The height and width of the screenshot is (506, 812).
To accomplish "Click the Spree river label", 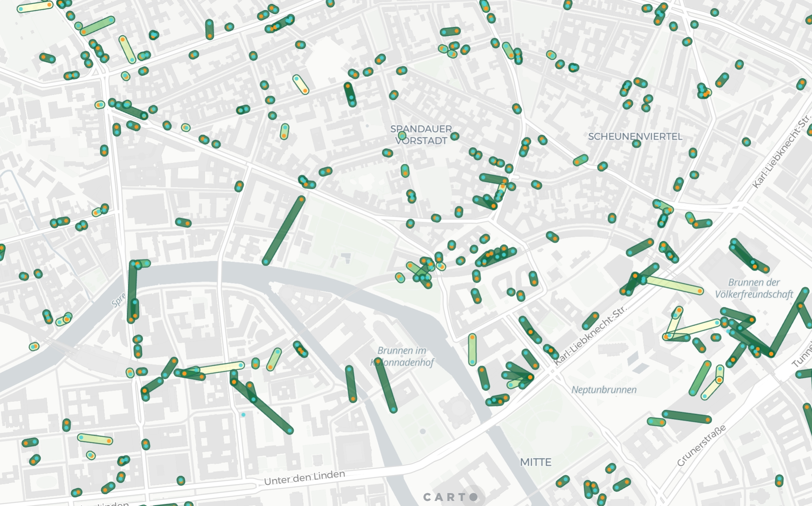I will click(118, 300).
